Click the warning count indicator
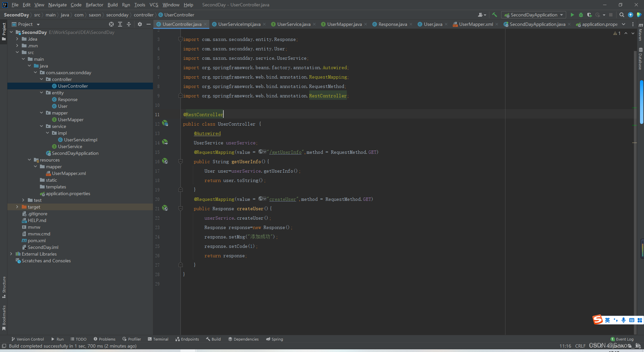This screenshot has height=352, width=644. point(617,33)
